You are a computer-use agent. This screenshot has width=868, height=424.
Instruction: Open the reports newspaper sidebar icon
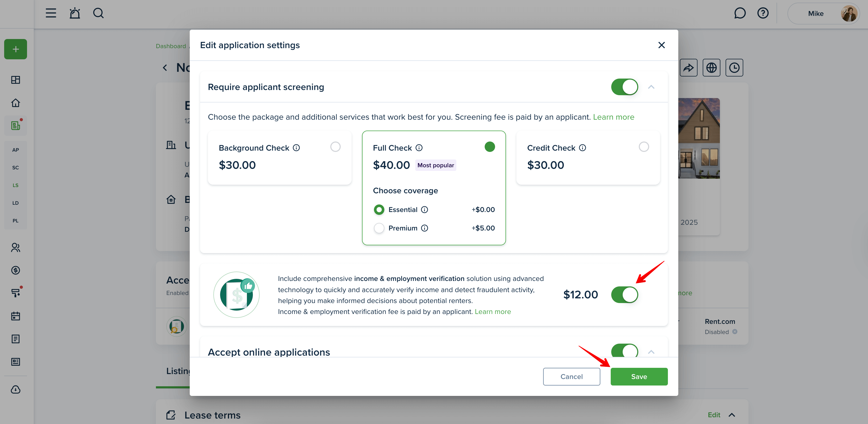pyautogui.click(x=16, y=362)
